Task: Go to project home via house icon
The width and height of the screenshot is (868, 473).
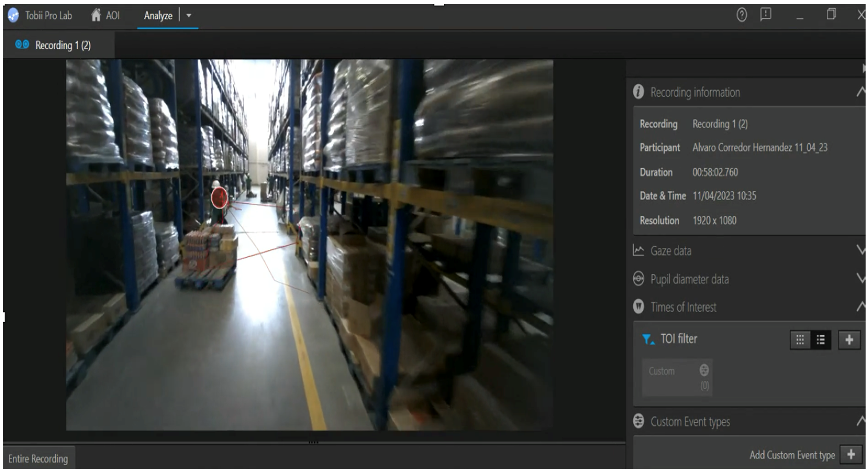Action: point(96,15)
